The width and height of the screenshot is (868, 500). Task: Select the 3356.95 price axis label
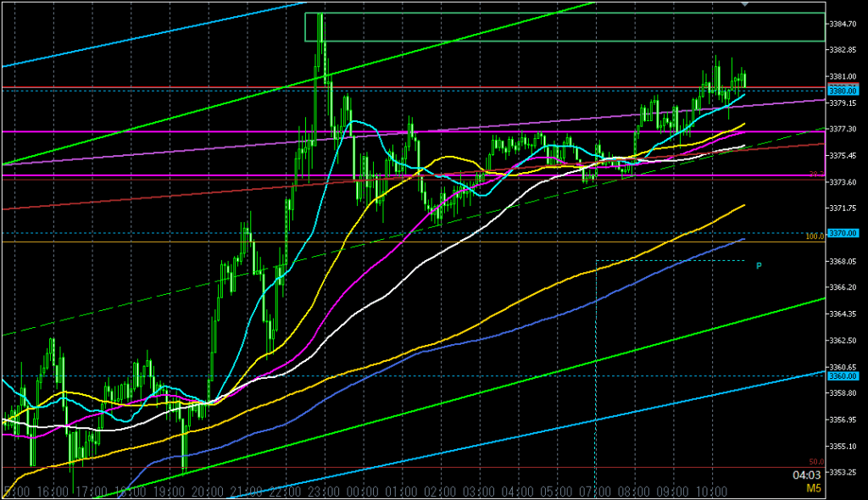(843, 419)
